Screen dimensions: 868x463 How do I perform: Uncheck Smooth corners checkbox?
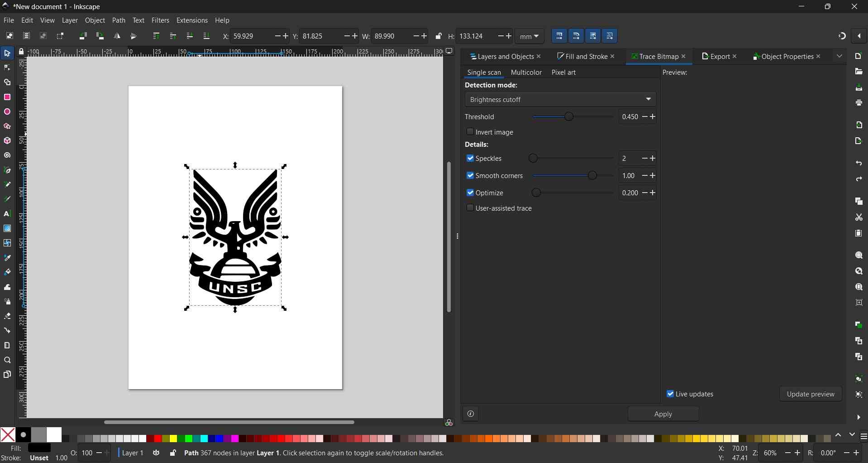click(470, 175)
